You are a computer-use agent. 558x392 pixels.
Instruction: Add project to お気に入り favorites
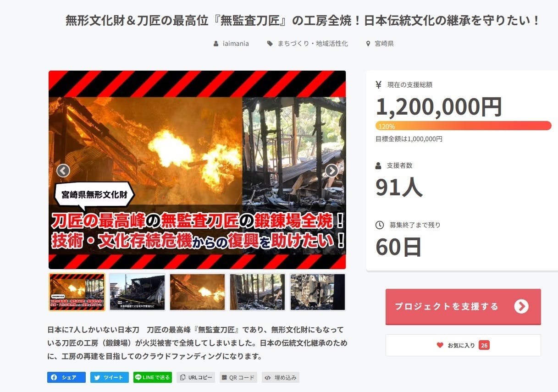463,345
